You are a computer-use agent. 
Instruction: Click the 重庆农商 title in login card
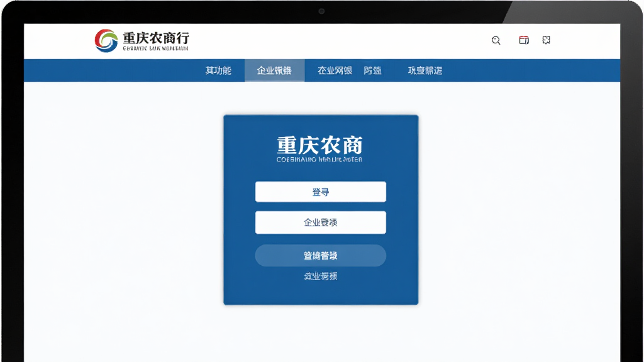click(319, 145)
